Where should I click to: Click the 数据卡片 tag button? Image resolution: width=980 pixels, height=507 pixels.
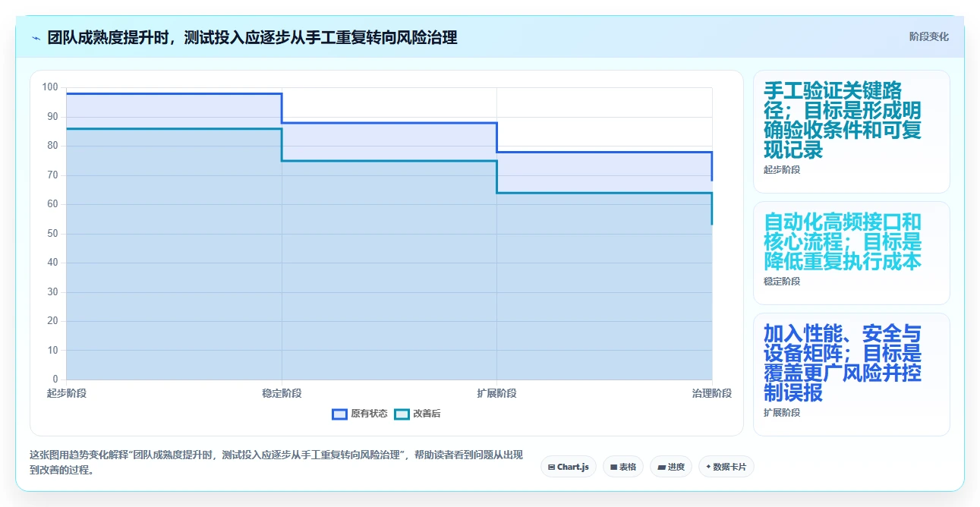[726, 467]
